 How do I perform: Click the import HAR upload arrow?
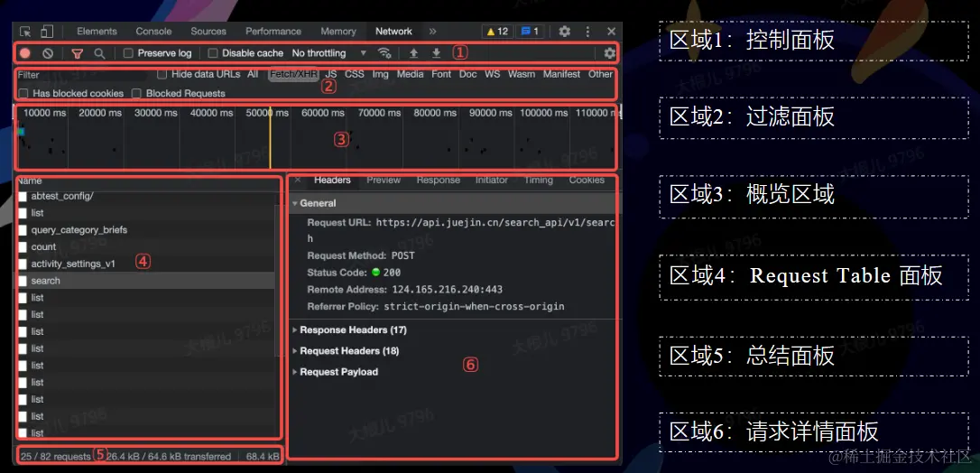tap(413, 53)
